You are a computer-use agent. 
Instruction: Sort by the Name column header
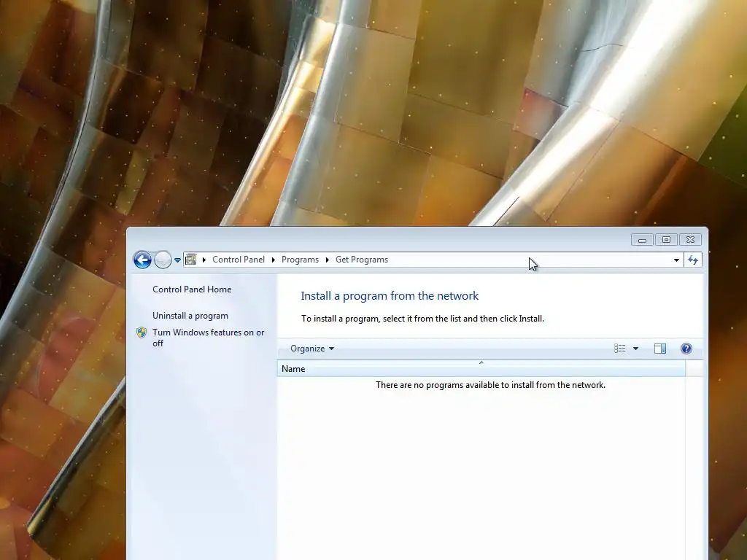(481, 368)
